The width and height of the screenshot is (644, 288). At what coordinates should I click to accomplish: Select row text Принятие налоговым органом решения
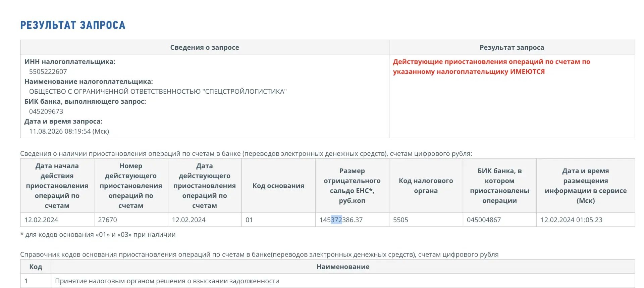(167, 281)
